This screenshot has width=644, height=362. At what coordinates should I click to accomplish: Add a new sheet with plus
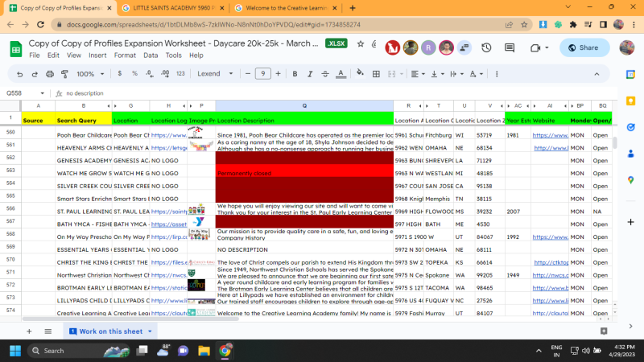click(29, 331)
